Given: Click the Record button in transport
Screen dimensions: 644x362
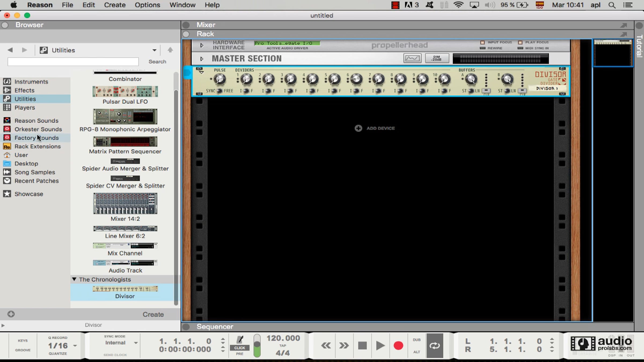Looking at the screenshot, I should point(398,346).
